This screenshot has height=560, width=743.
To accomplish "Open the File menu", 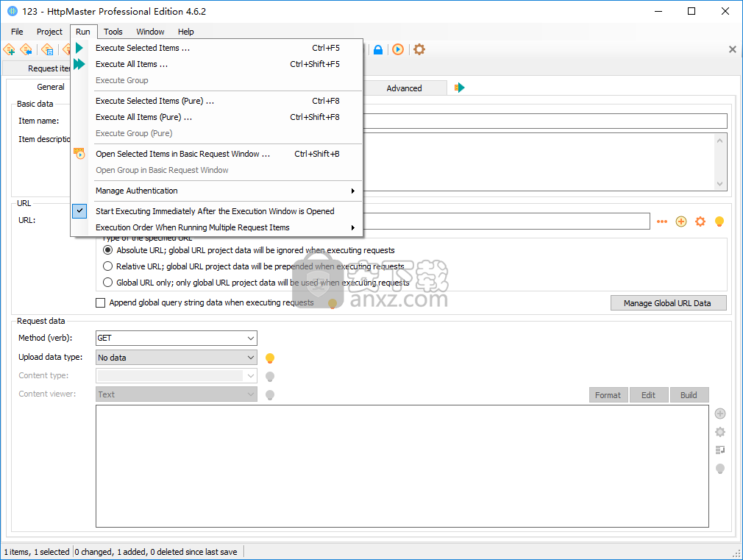I will (x=17, y=32).
